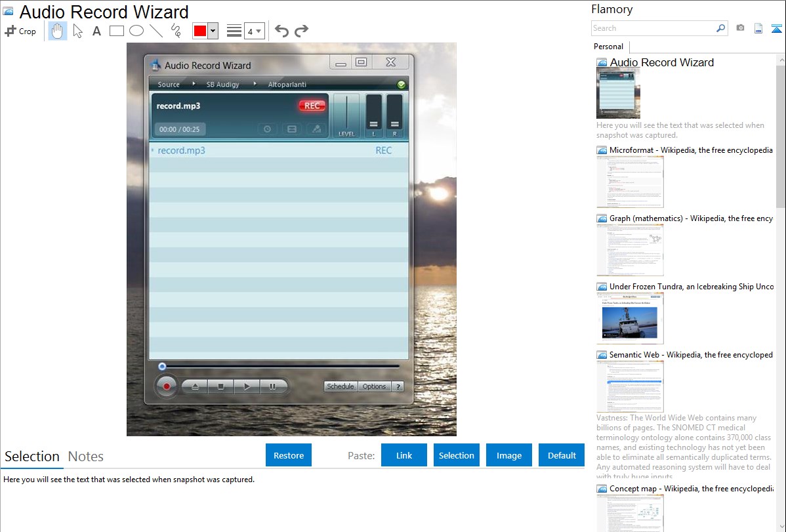
Task: Click the Schedule button in the recorder
Action: click(x=341, y=386)
